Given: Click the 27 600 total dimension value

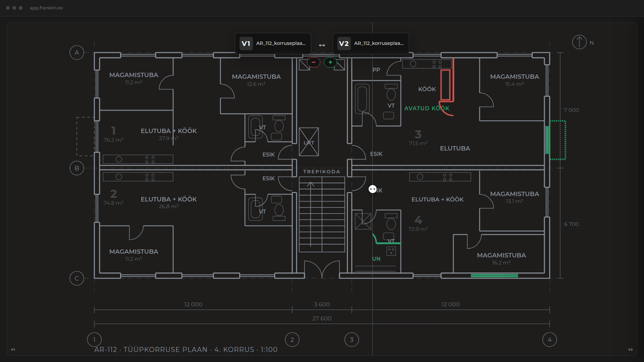Looking at the screenshot, I should click(x=322, y=318).
